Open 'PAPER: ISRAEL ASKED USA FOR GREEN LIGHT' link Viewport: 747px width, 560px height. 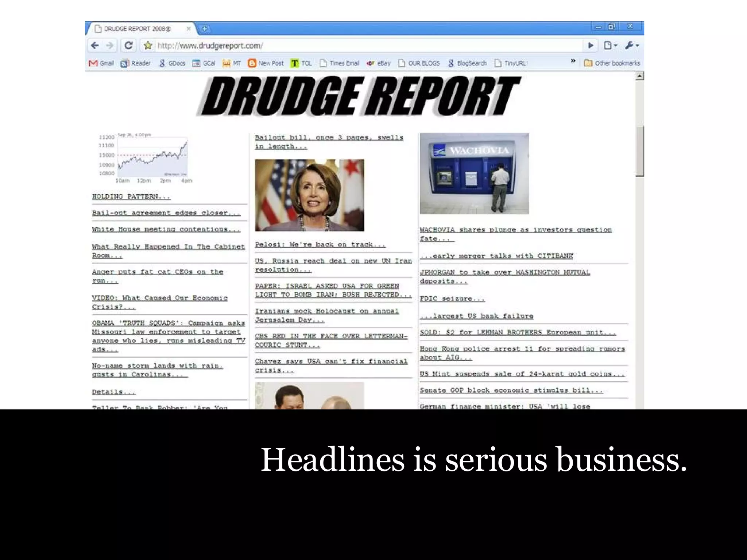click(333, 290)
